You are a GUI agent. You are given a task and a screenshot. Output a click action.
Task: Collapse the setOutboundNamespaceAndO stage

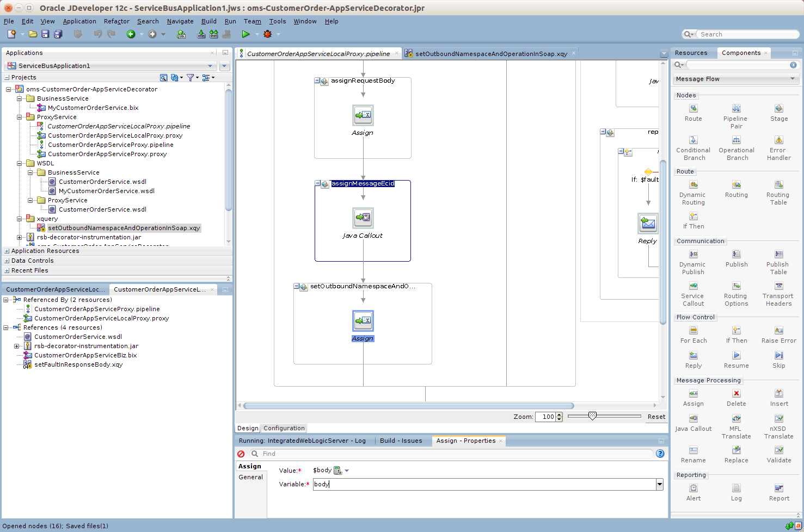coord(297,287)
